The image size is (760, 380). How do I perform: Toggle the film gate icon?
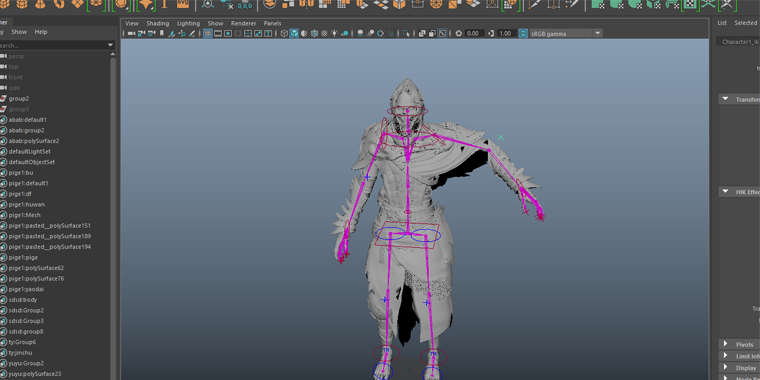click(218, 33)
